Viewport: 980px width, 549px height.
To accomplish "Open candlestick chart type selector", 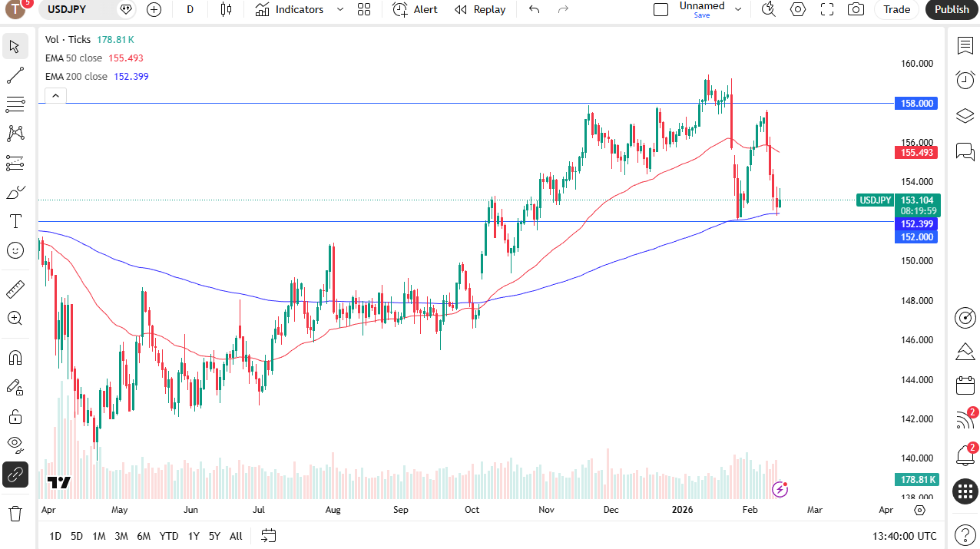I will [x=225, y=9].
